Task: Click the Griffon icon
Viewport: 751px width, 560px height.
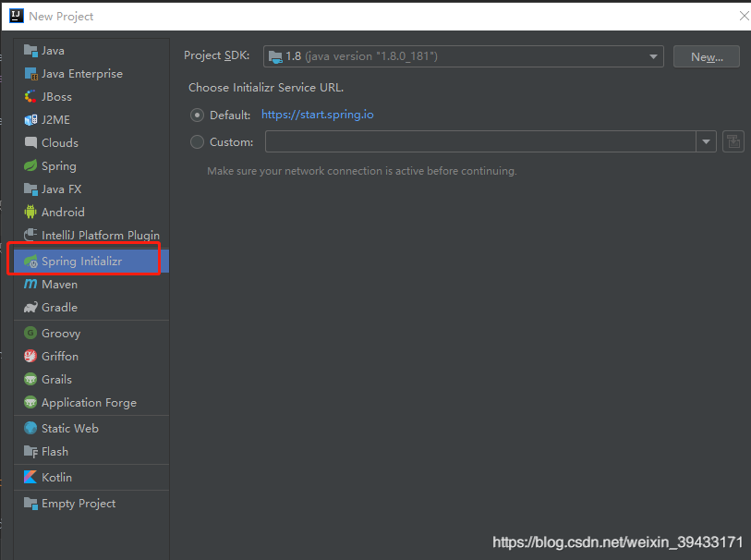Action: click(x=30, y=356)
